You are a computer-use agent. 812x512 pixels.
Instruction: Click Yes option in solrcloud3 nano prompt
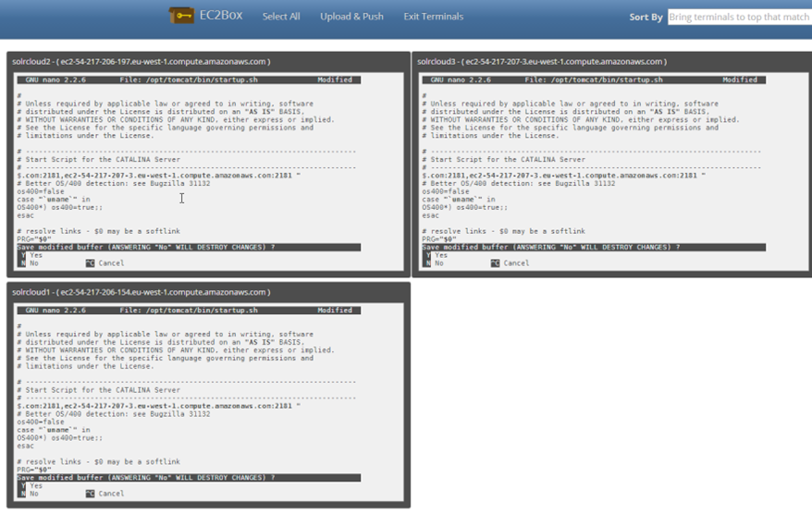point(441,255)
